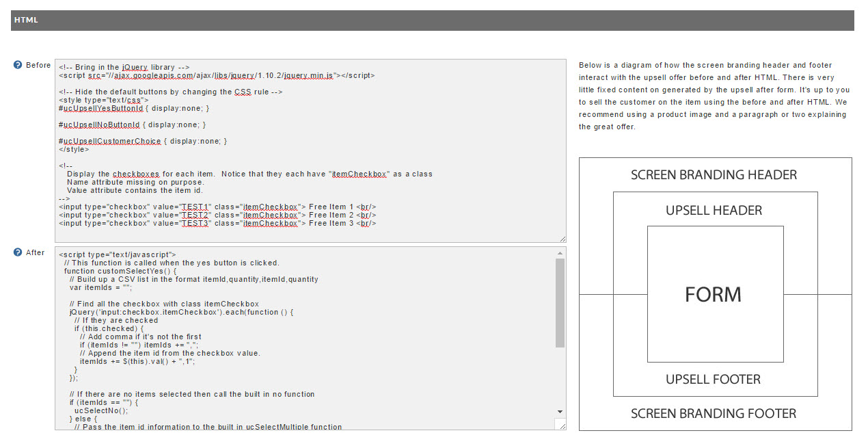868x446 pixels.
Task: Click the help icon beside Before
Action: pyautogui.click(x=18, y=65)
